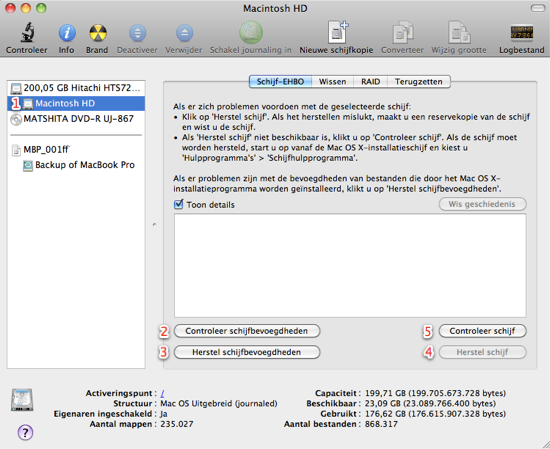
Task: Open the Info toolbar icon
Action: click(67, 33)
